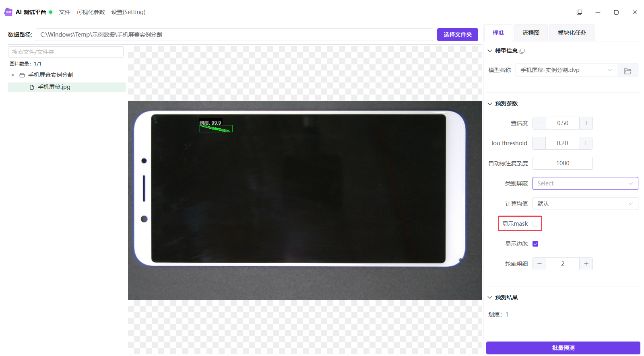Image resolution: width=644 pixels, height=356 pixels.
Task: Click the AI 测试平台 app logo
Action: point(8,12)
